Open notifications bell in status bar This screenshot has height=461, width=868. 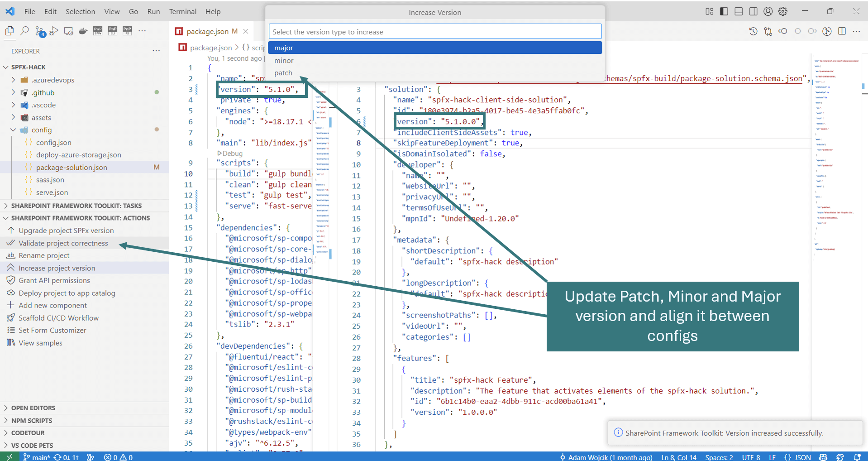[857, 457]
